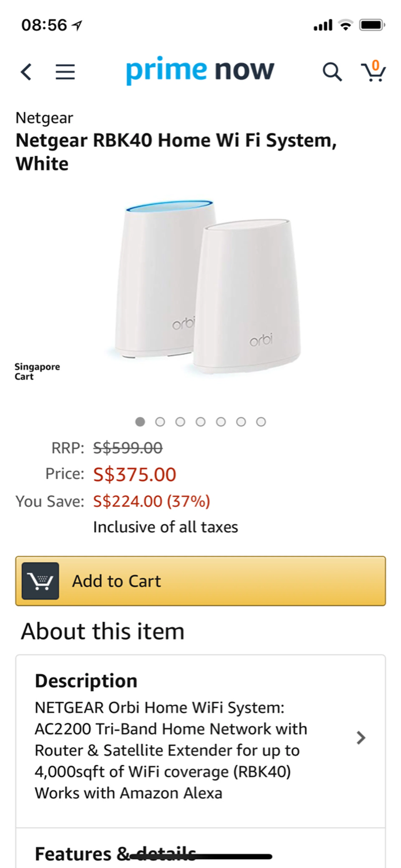
Task: Select the second image carousel dot
Action: pos(160,422)
